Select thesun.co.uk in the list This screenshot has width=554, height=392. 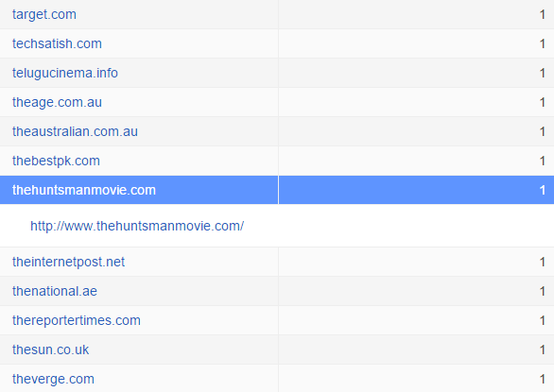(50, 350)
